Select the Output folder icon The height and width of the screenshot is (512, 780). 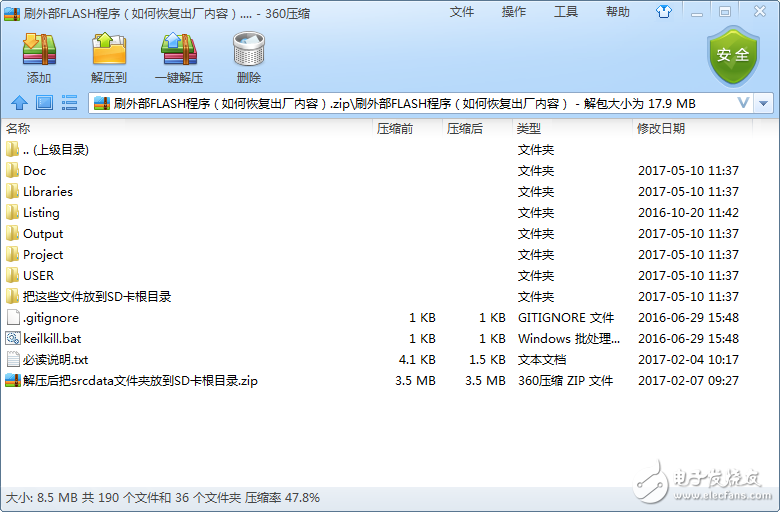pos(12,233)
